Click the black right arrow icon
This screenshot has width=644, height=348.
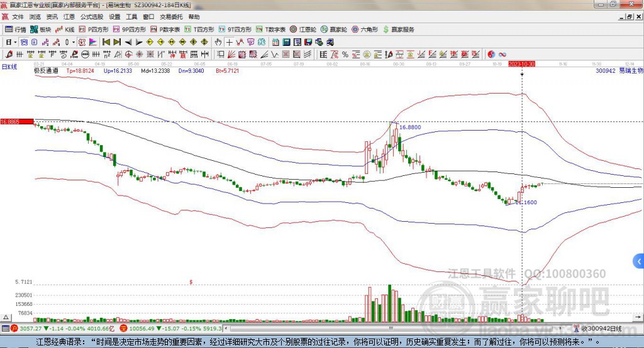[x=139, y=42]
